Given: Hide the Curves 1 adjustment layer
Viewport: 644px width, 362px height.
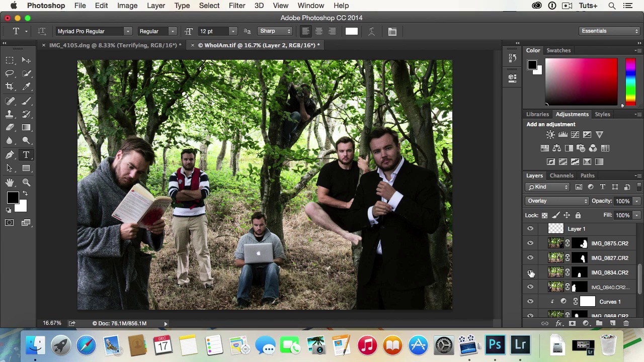Looking at the screenshot, I should click(x=530, y=302).
